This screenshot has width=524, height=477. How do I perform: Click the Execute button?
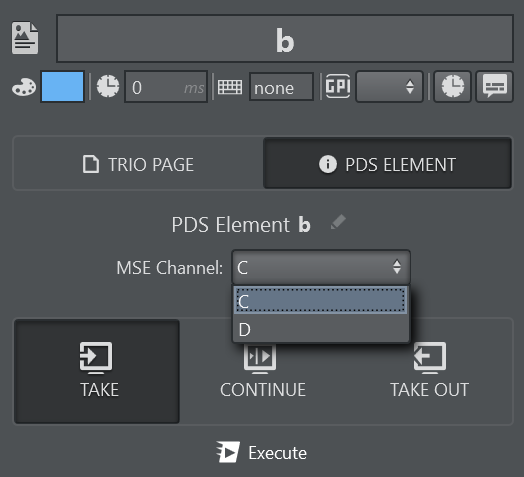(x=262, y=453)
